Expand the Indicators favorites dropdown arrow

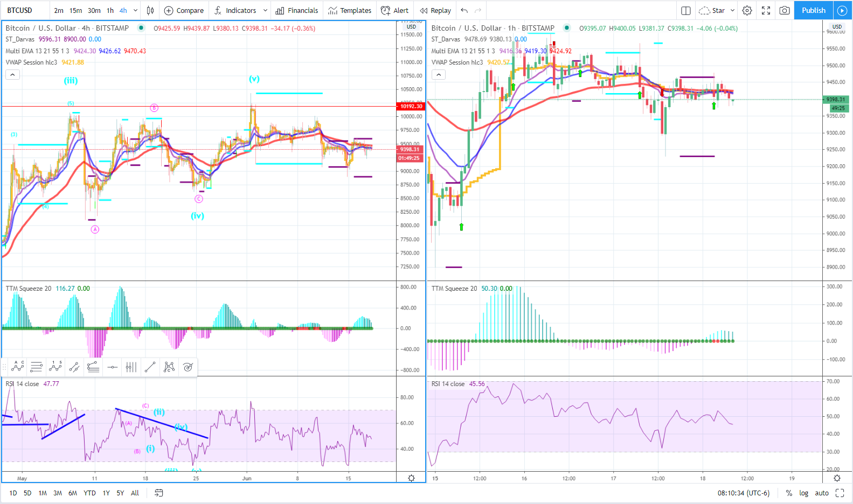(x=265, y=10)
